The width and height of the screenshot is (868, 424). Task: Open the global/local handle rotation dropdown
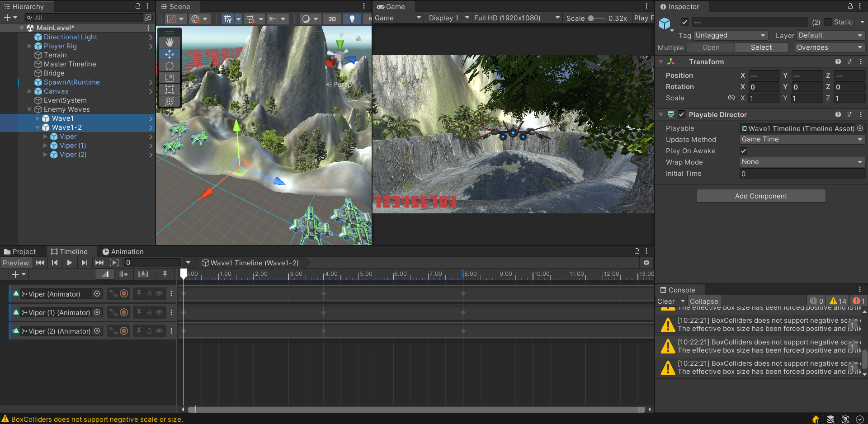coord(199,19)
